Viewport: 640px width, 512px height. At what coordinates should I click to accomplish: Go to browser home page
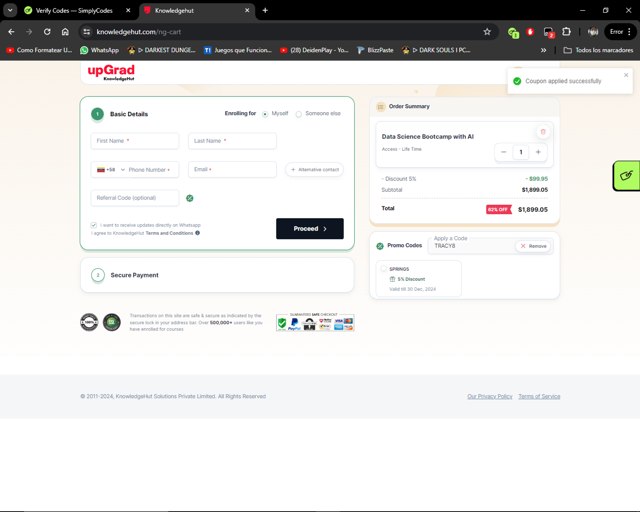[x=65, y=32]
